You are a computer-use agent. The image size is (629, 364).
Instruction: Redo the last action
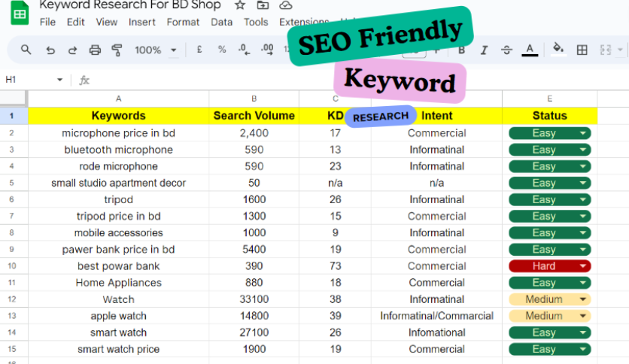click(x=72, y=50)
